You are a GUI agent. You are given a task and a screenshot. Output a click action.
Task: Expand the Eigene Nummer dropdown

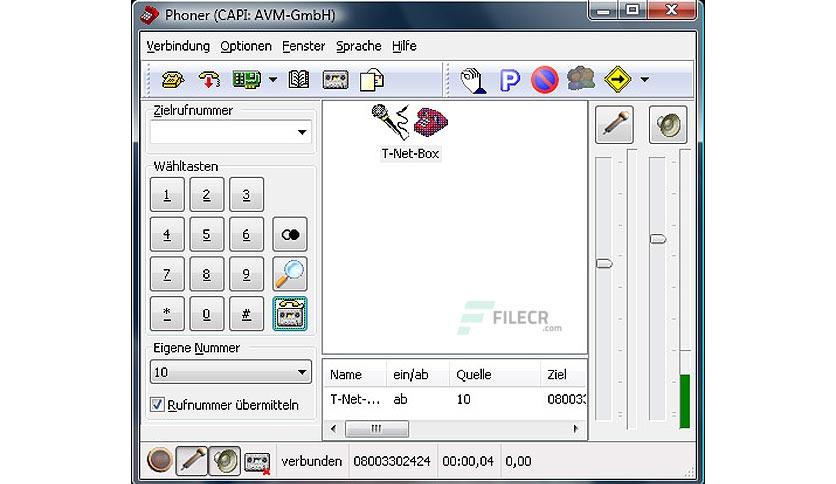click(x=302, y=372)
